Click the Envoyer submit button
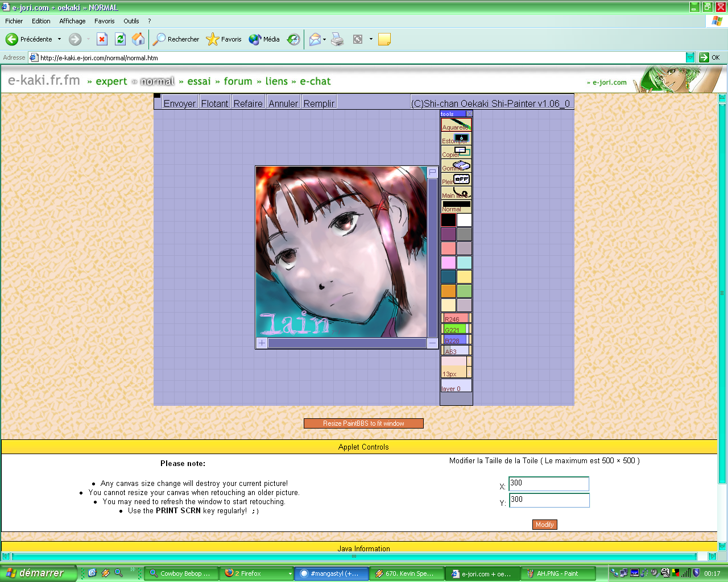 [x=180, y=103]
